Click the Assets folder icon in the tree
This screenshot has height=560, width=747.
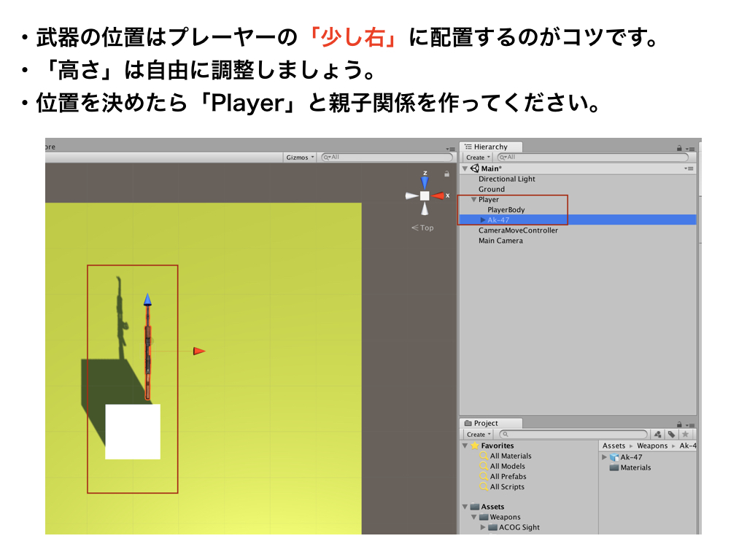pyautogui.click(x=474, y=507)
